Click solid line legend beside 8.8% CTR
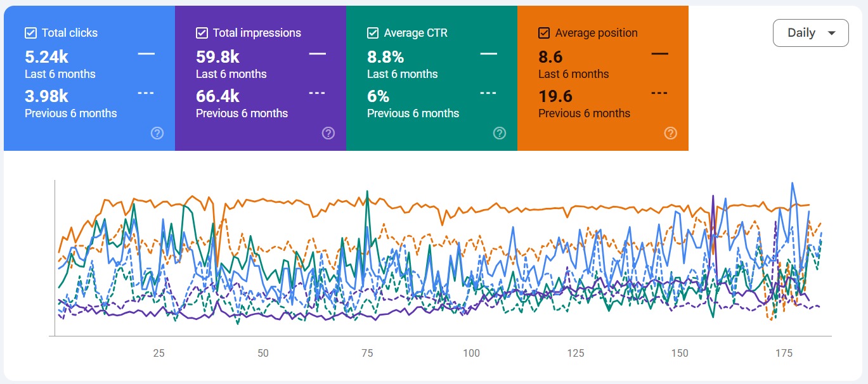The width and height of the screenshot is (868, 384). coord(488,54)
